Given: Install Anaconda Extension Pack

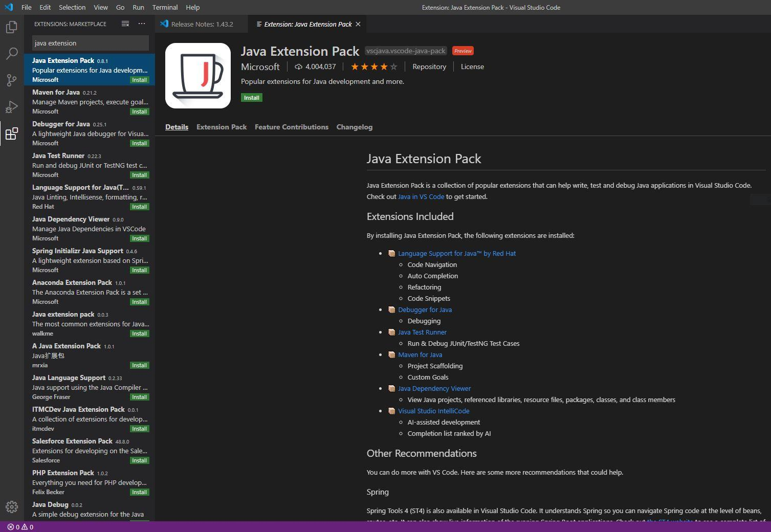Looking at the screenshot, I should (x=139, y=302).
